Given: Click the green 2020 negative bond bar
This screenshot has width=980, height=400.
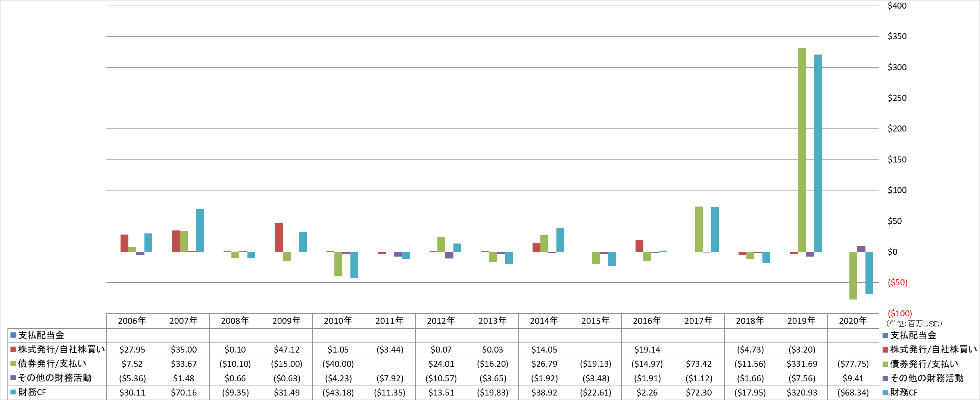Looking at the screenshot, I should tap(853, 276).
